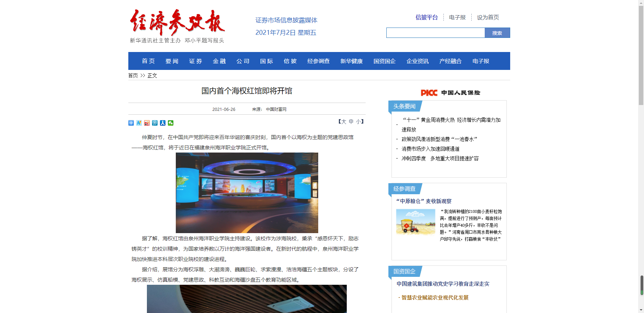Image resolution: width=644 pixels, height=313 pixels.
Task: Click the blue plus more-share icon
Action: tap(131, 123)
